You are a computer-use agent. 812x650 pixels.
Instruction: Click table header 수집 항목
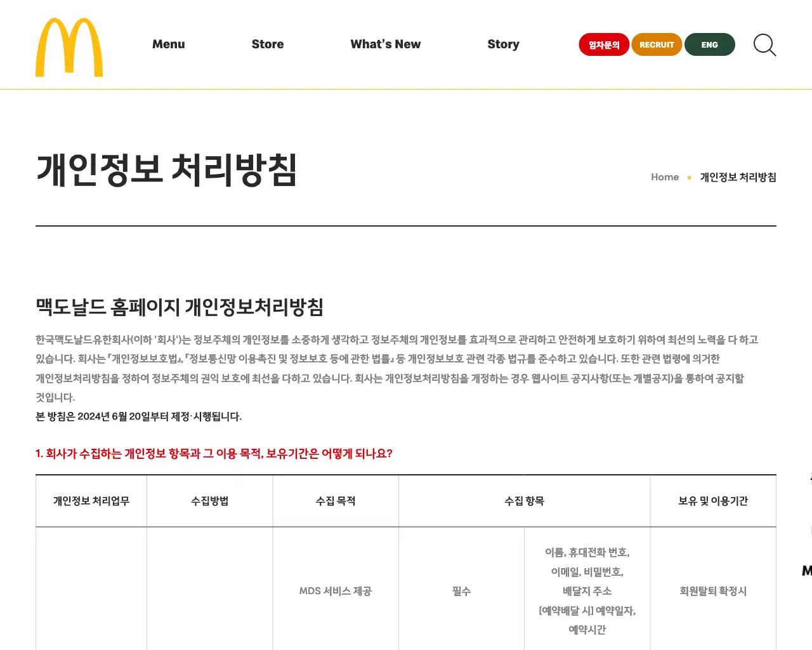pos(525,501)
